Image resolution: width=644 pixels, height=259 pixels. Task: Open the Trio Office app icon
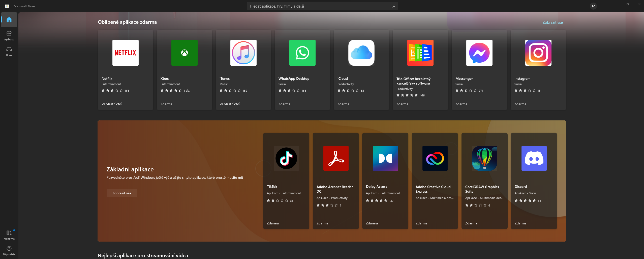(x=420, y=53)
